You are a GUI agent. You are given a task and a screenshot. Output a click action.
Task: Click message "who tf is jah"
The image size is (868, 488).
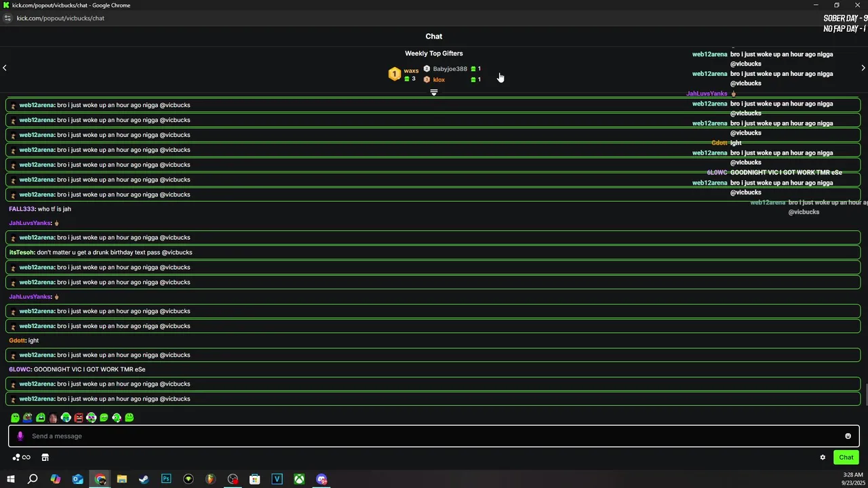pyautogui.click(x=54, y=209)
